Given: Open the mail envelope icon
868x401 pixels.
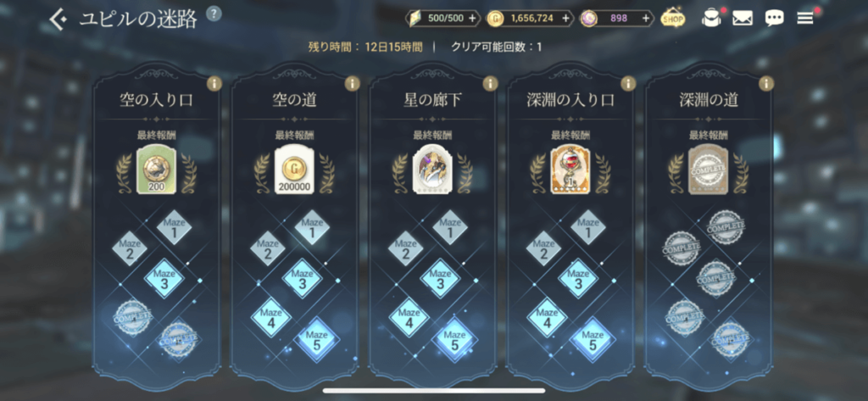Looking at the screenshot, I should (x=743, y=19).
